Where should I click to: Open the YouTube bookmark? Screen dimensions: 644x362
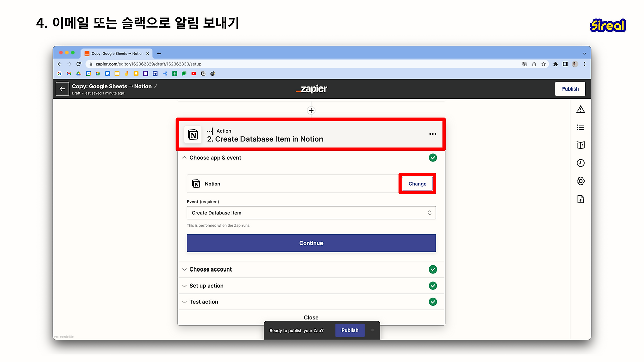coord(194,74)
